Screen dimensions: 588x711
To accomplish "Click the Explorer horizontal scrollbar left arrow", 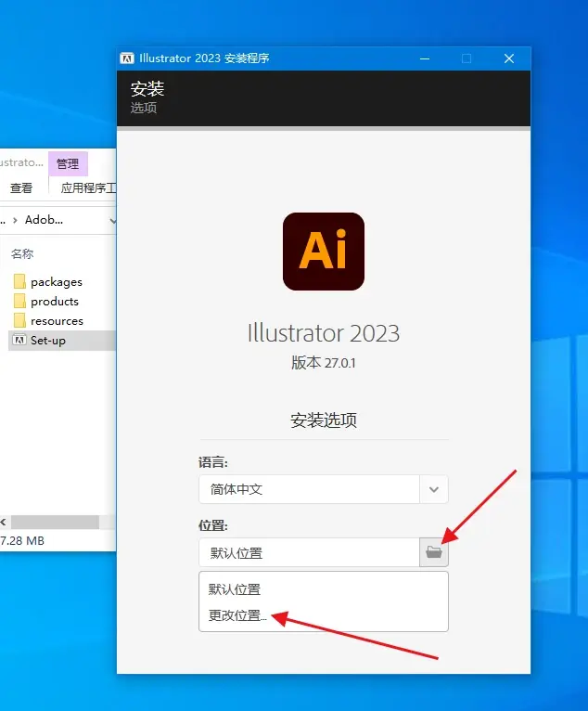I will pos(4,523).
